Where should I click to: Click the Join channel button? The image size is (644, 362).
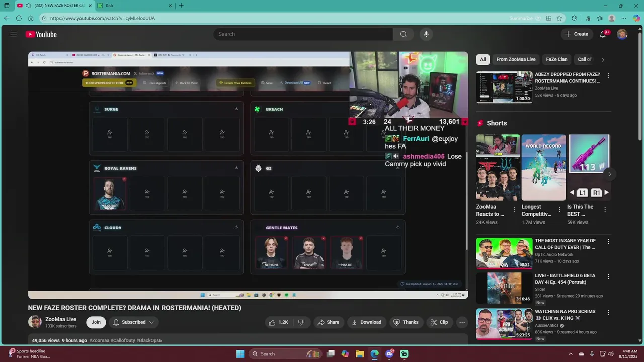click(x=96, y=322)
